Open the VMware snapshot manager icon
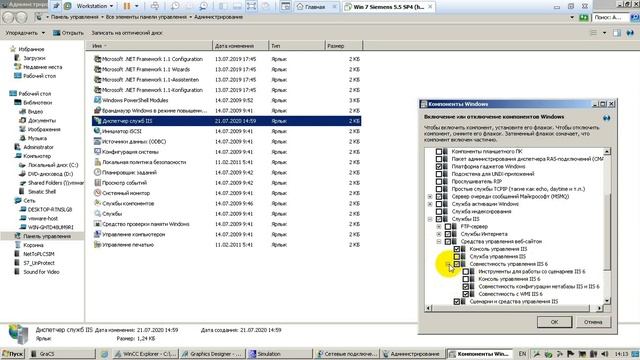Screen dimensions: 640x360 coord(203,6)
